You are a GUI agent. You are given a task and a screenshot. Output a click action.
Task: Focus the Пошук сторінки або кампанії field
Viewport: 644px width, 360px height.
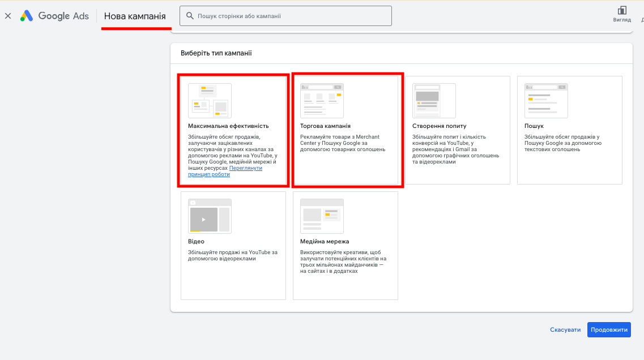(x=285, y=16)
